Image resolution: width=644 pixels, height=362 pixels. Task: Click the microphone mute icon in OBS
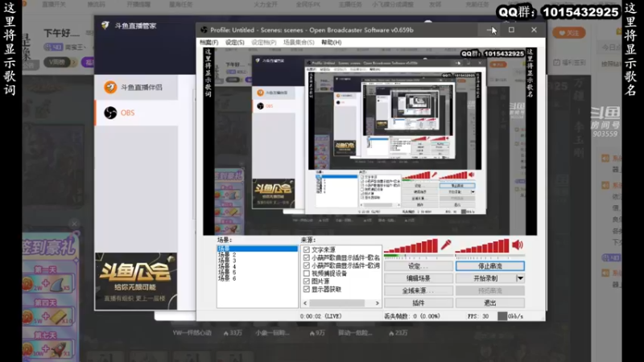click(446, 245)
